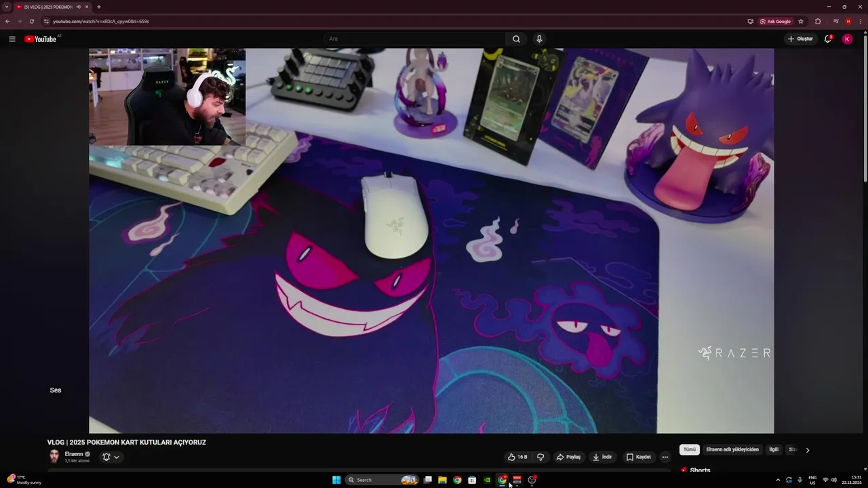Click the install/cast icon in address bar
Image resolution: width=868 pixels, height=488 pixels.
pyautogui.click(x=750, y=21)
